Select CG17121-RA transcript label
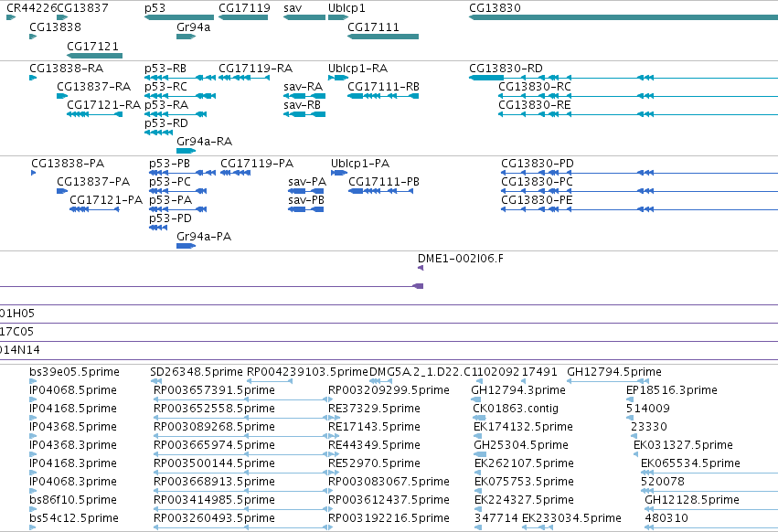 click(104, 105)
